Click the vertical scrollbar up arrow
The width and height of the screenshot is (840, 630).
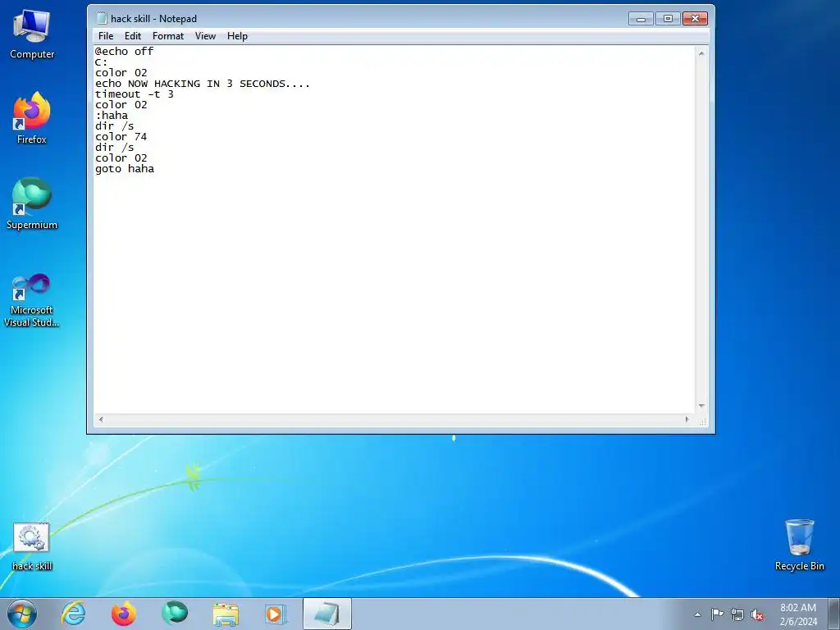click(701, 53)
